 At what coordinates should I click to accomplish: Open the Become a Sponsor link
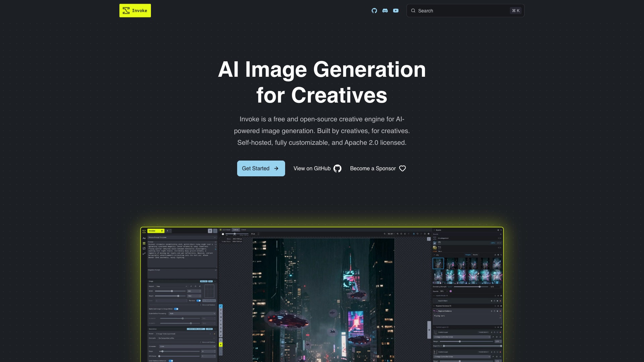point(378,169)
